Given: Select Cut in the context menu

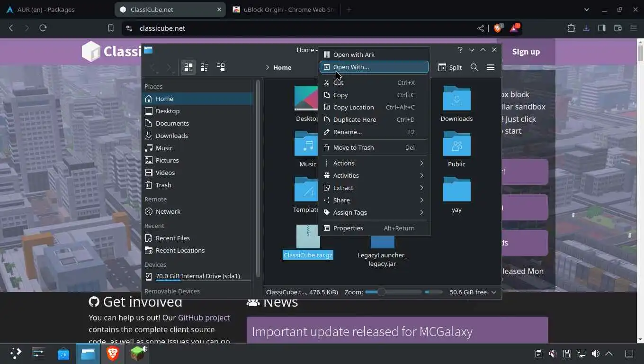Looking at the screenshot, I should [374, 82].
